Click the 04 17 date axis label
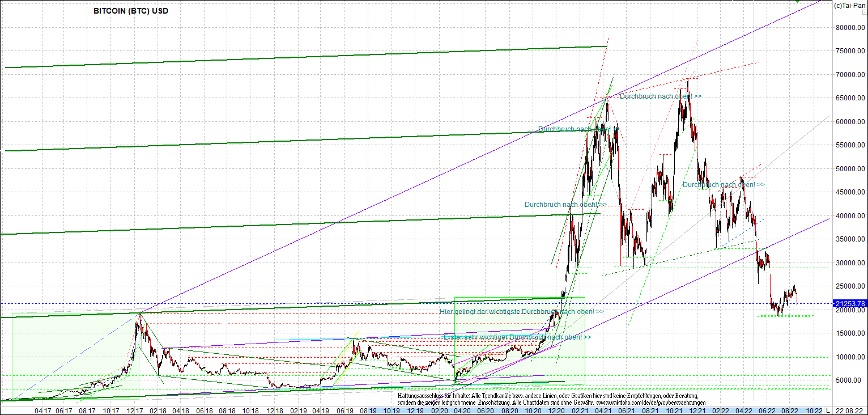This screenshot has width=868, height=415. click(x=42, y=410)
